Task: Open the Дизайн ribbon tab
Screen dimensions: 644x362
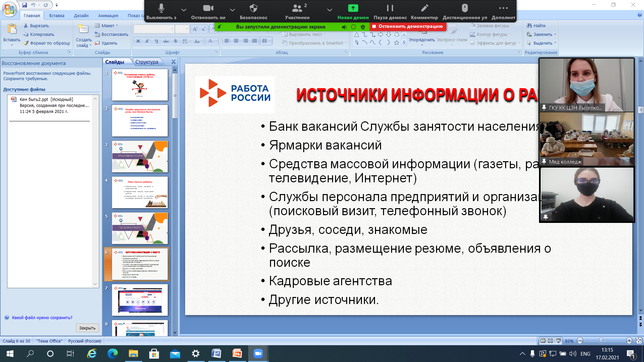Action: tap(81, 15)
